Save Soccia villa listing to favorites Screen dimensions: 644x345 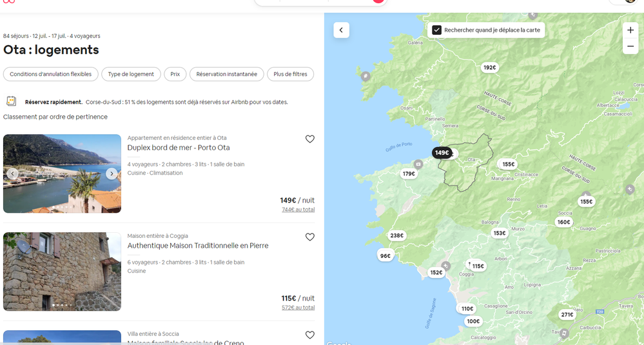(309, 335)
